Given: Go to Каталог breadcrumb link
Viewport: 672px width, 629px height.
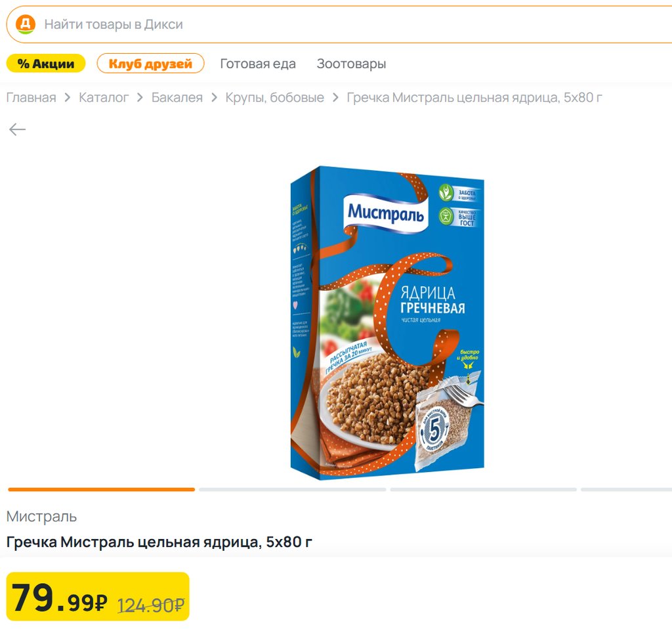Looking at the screenshot, I should (104, 98).
